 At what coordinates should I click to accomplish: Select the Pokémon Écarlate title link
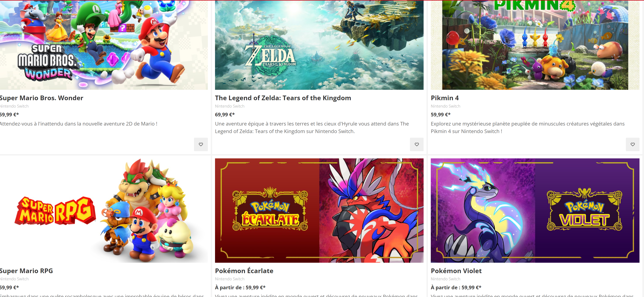click(x=244, y=271)
